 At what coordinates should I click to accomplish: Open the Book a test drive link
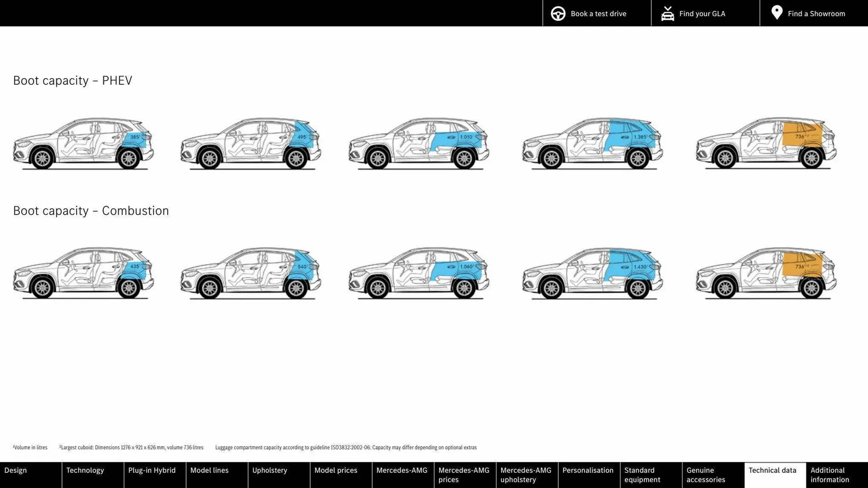coord(598,14)
